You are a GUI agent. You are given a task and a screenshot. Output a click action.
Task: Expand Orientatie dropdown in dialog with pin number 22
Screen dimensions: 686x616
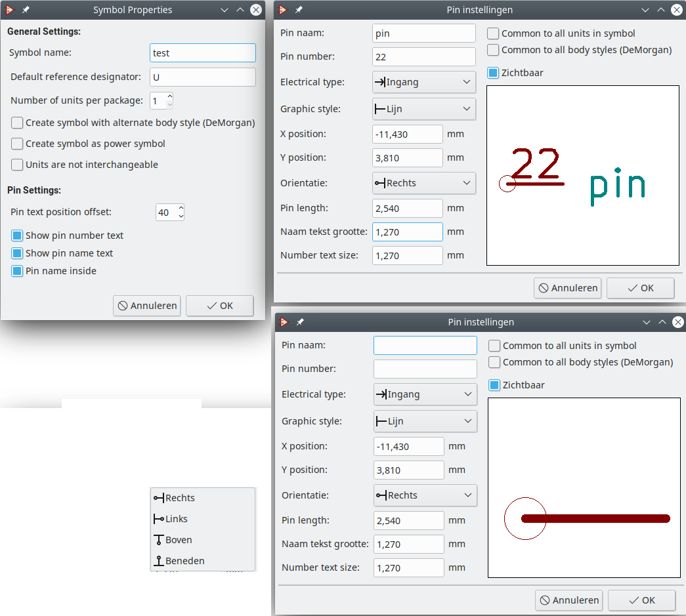click(423, 183)
